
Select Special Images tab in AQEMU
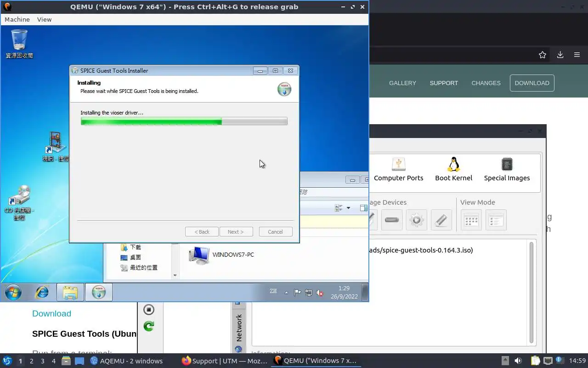(x=507, y=169)
